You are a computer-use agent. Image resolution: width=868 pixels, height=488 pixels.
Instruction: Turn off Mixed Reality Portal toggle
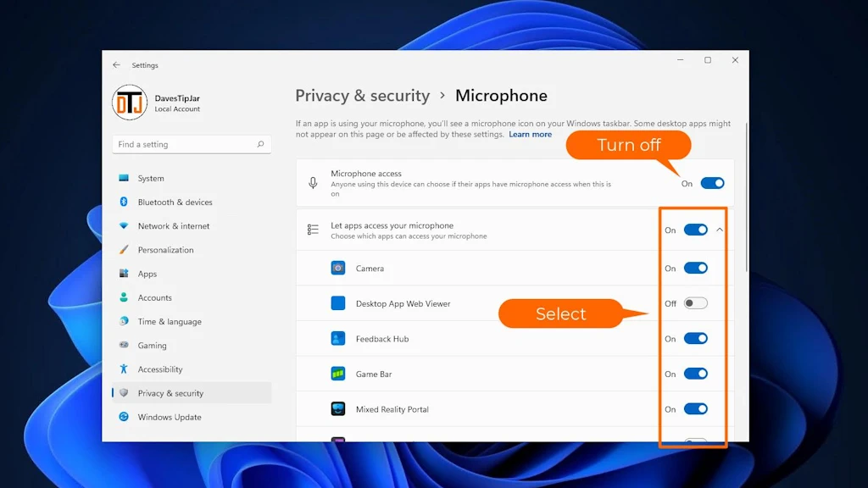(x=695, y=409)
